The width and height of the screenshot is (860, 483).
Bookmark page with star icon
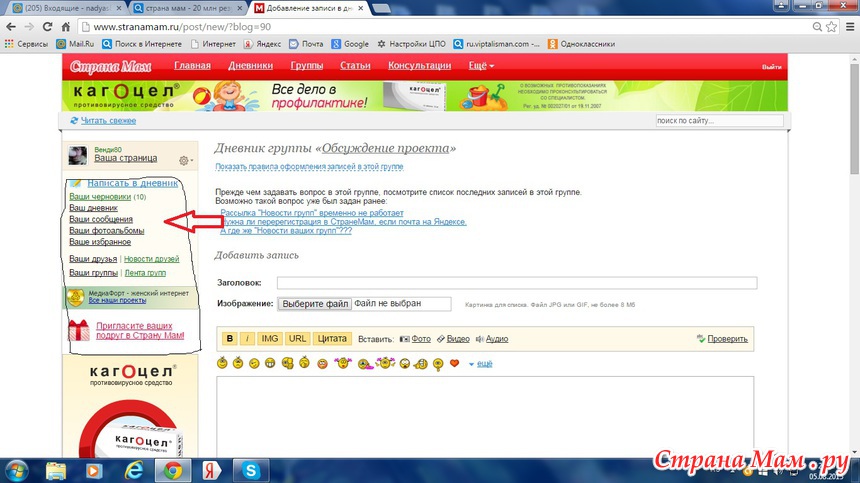tap(831, 27)
